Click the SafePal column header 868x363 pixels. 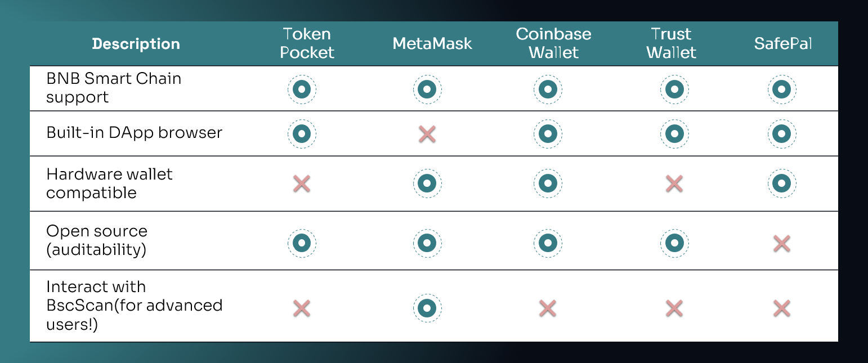click(x=783, y=44)
